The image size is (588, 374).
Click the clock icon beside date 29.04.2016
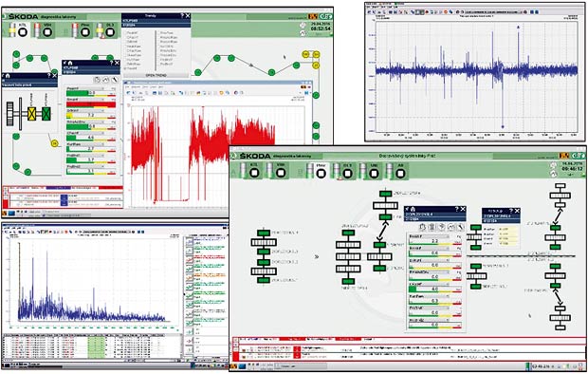pyautogui.click(x=303, y=26)
